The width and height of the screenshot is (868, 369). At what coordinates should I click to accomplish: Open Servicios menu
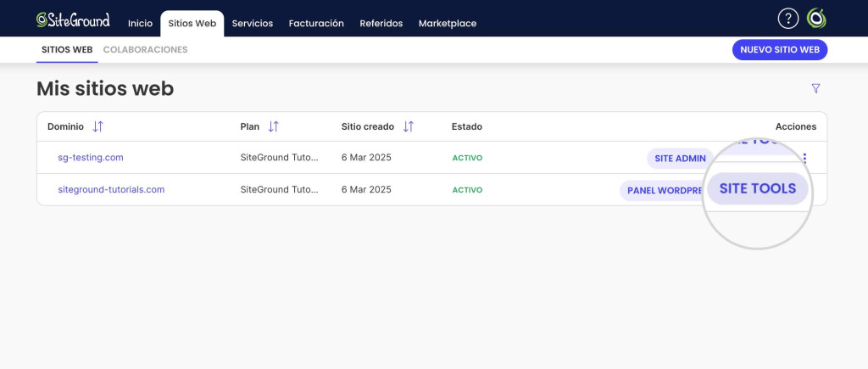pyautogui.click(x=253, y=23)
